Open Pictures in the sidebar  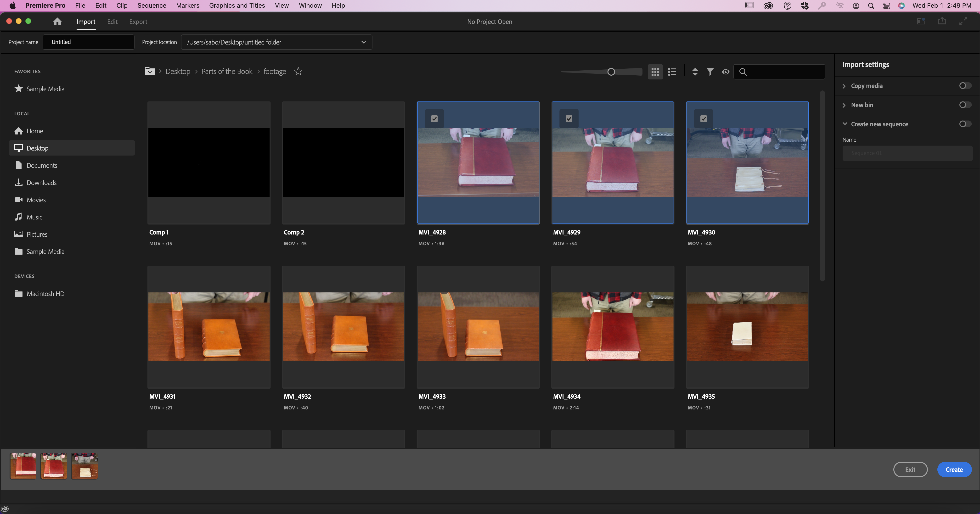pos(31,234)
